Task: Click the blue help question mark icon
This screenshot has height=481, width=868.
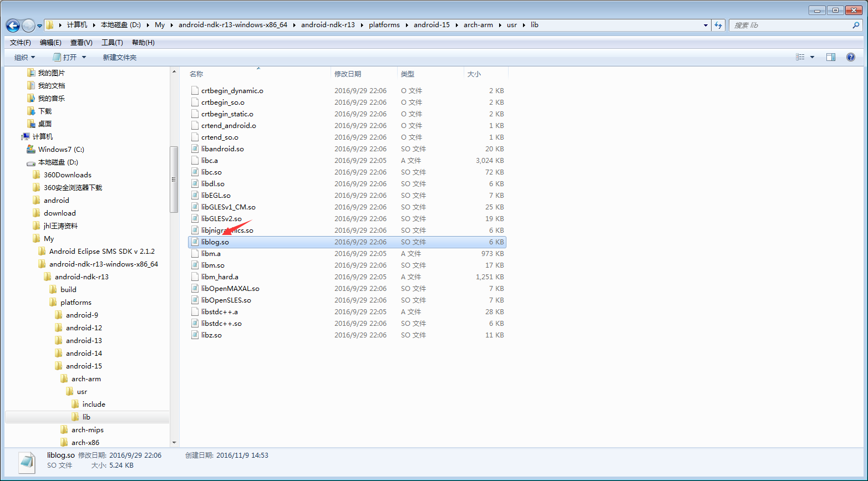Action: [x=851, y=57]
